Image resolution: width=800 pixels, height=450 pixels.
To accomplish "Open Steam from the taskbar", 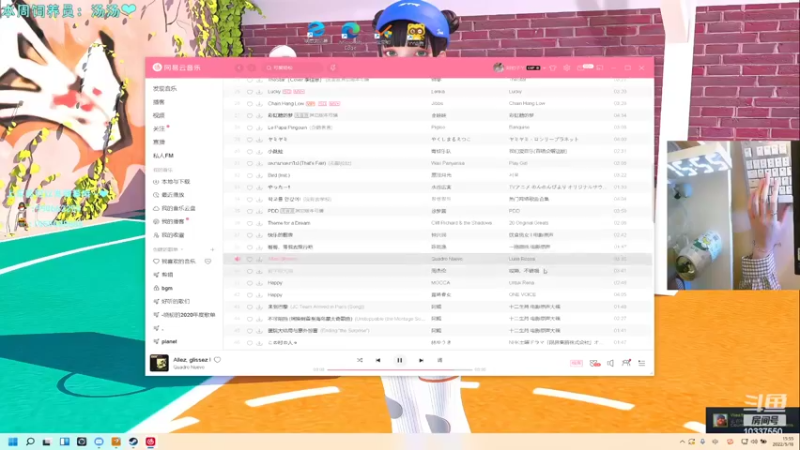I will click(133, 442).
